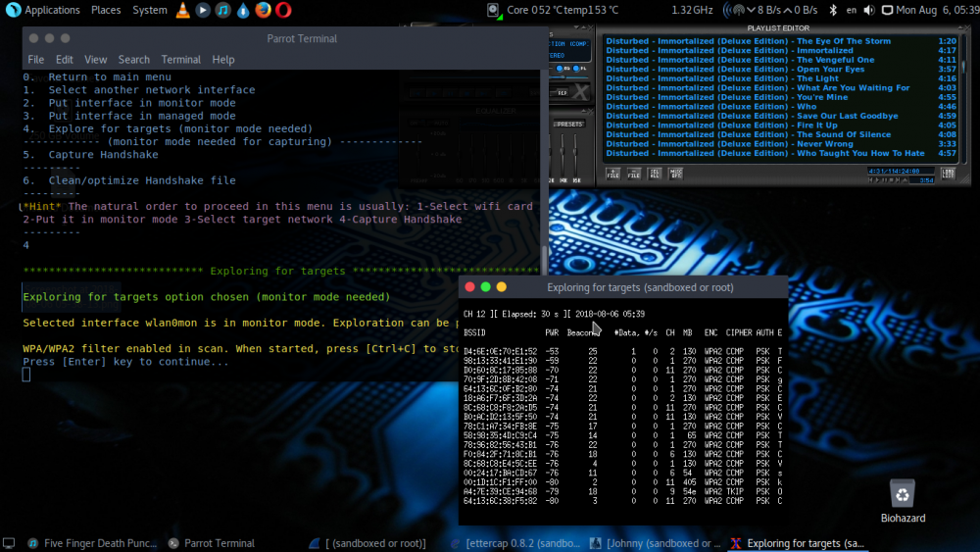
Task: Click the MISC OPT button in playlist editor
Action: click(675, 174)
